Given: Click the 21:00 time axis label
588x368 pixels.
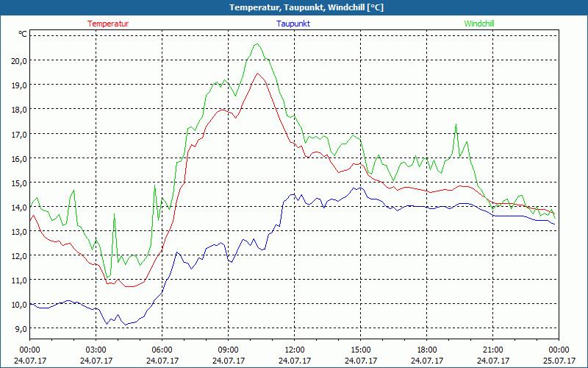Looking at the screenshot, I should click(x=492, y=350).
